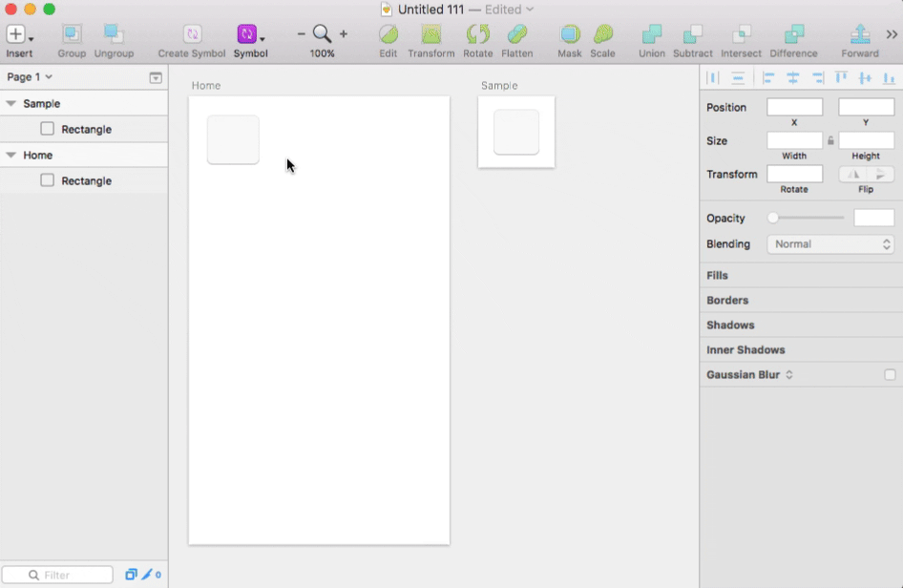Screen dimensions: 903x588
Task: Open the Insert tool menu
Action: (x=19, y=35)
